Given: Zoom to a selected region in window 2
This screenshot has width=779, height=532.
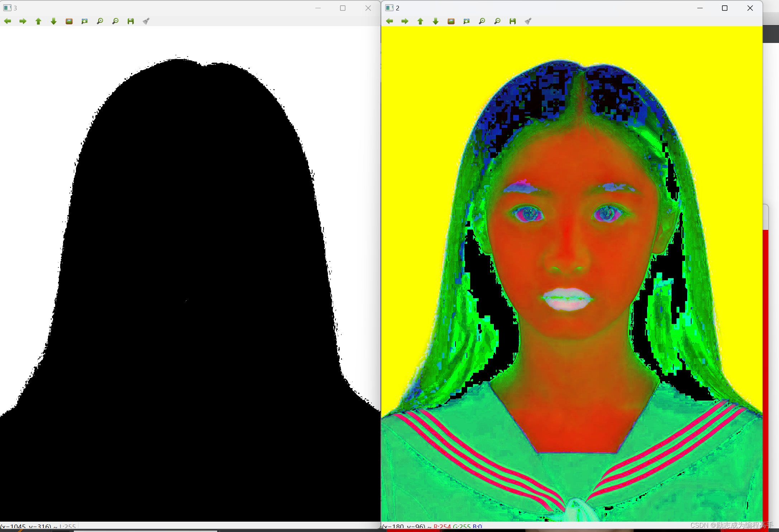Looking at the screenshot, I should tap(466, 21).
